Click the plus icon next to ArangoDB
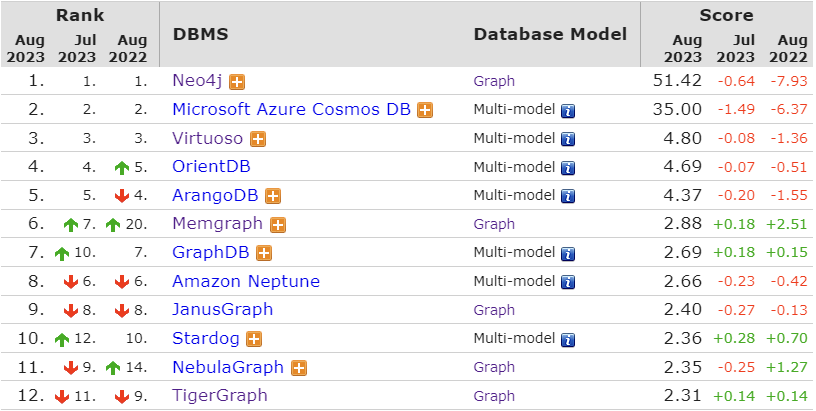Screen dimensions: 816x411 tap(273, 196)
